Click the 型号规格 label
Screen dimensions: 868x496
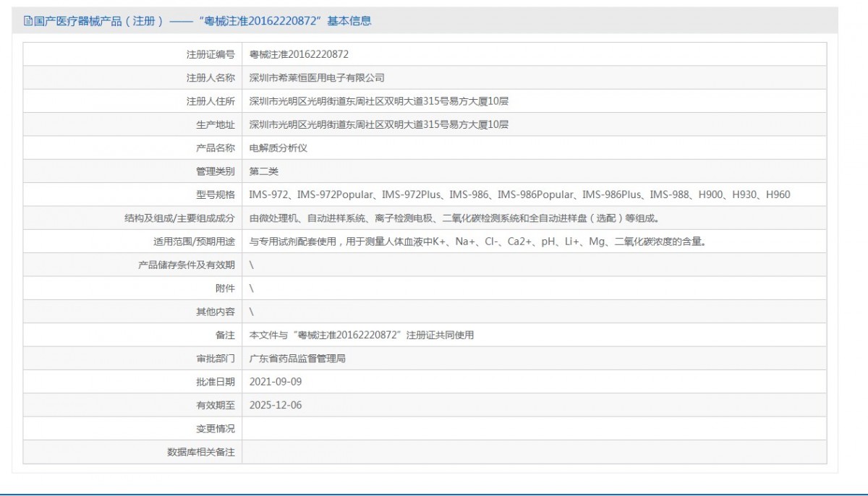(x=216, y=194)
